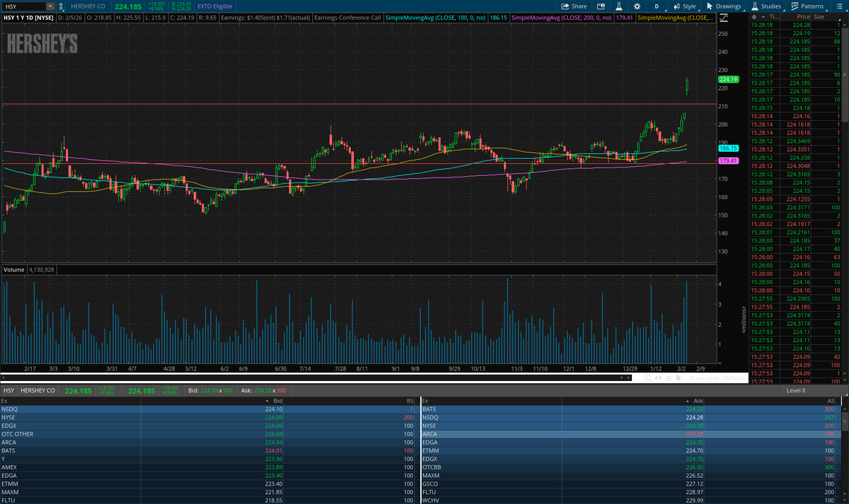
Task: Click the BS column header
Action: tap(410, 400)
